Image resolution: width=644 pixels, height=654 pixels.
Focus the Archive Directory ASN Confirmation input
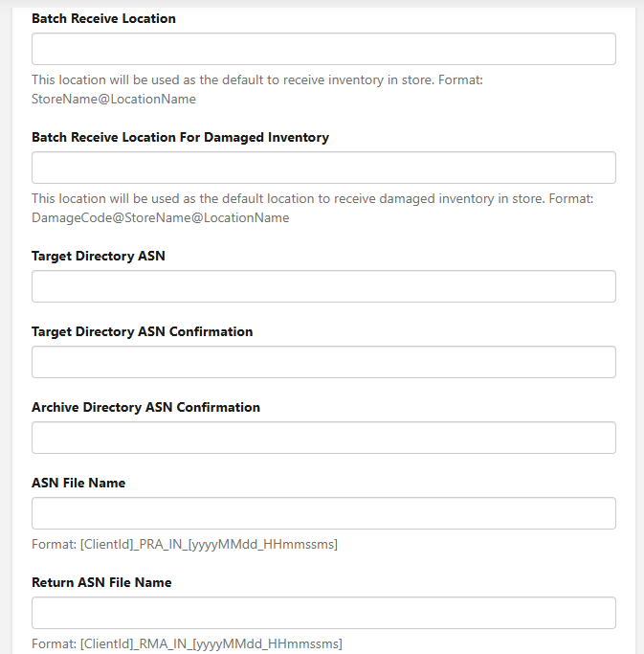coord(323,438)
